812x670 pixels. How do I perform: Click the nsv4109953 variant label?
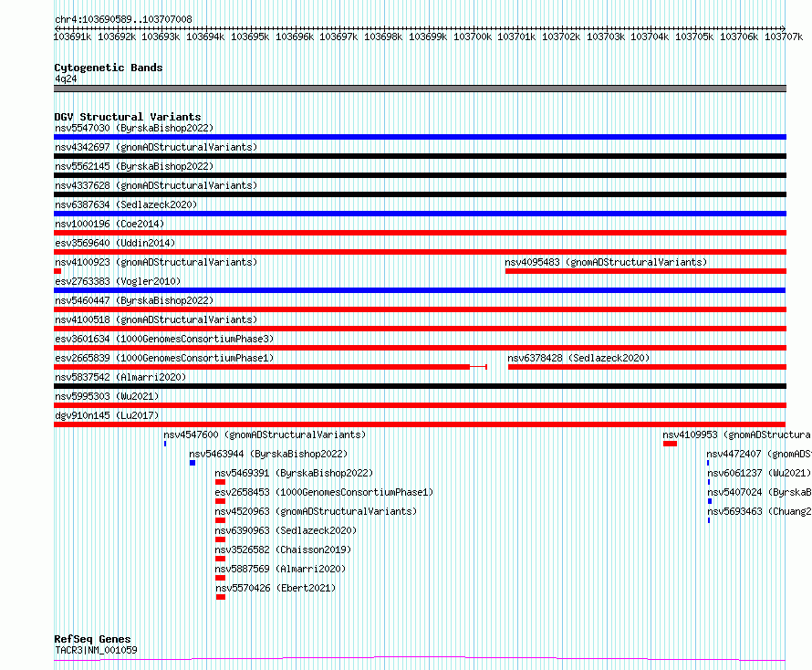click(x=736, y=434)
